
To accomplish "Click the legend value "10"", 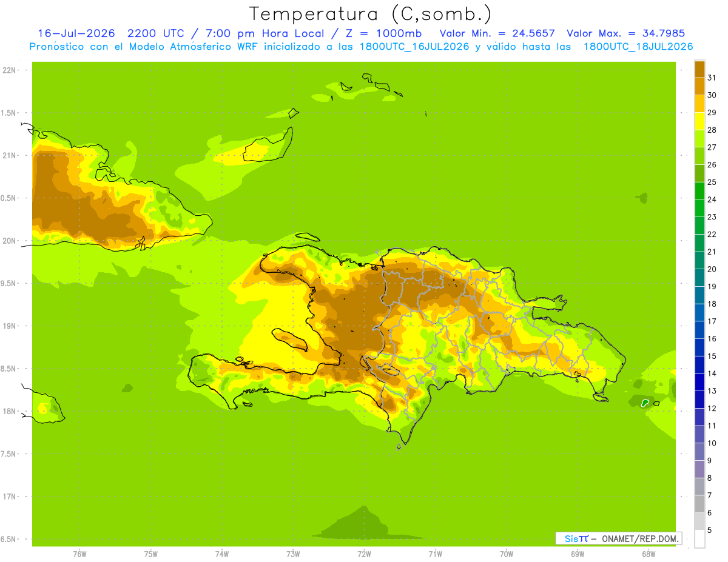I will pyautogui.click(x=712, y=443).
